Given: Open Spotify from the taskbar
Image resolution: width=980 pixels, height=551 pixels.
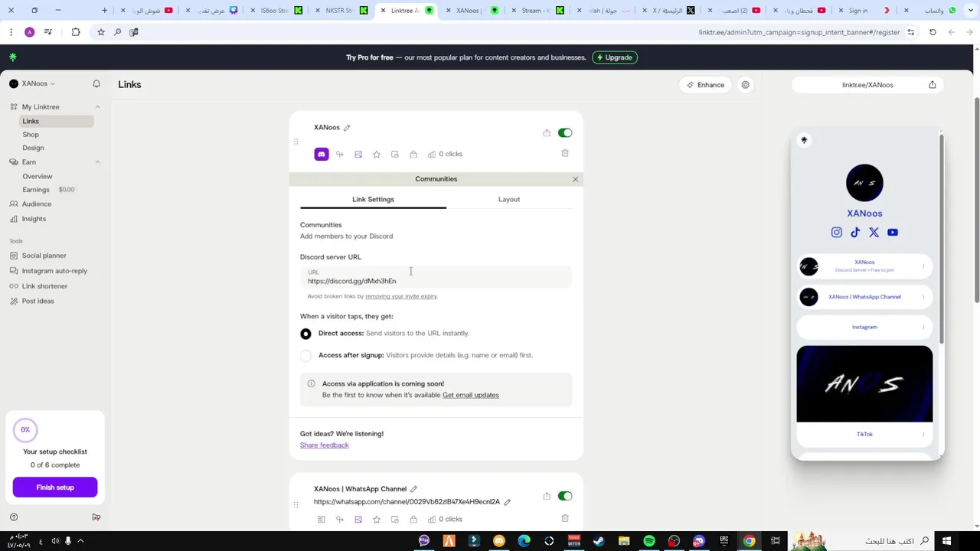Looking at the screenshot, I should point(649,541).
